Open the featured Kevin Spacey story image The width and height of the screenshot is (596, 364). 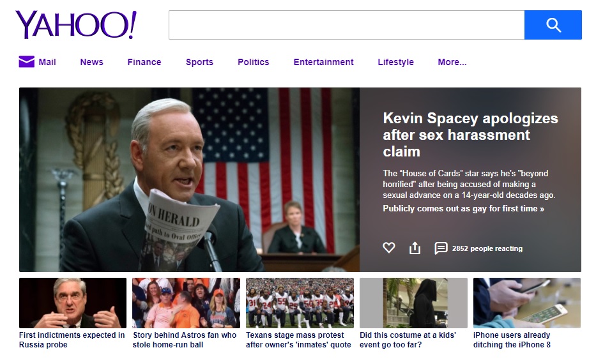pos(189,179)
